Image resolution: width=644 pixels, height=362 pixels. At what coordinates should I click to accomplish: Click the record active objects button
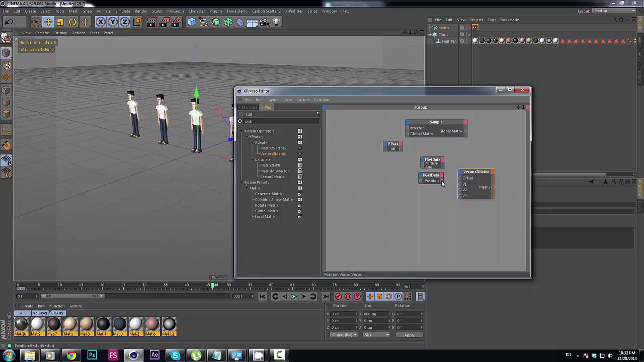coord(338,296)
